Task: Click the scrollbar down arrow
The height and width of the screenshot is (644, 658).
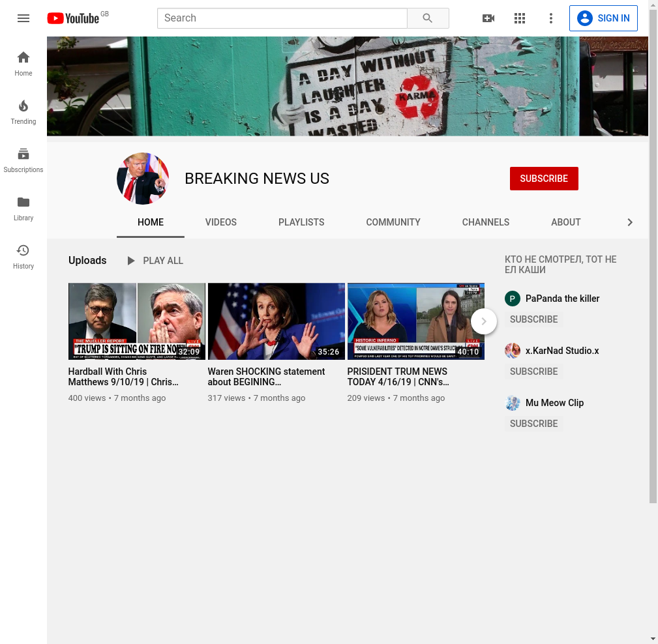Action: [x=653, y=640]
